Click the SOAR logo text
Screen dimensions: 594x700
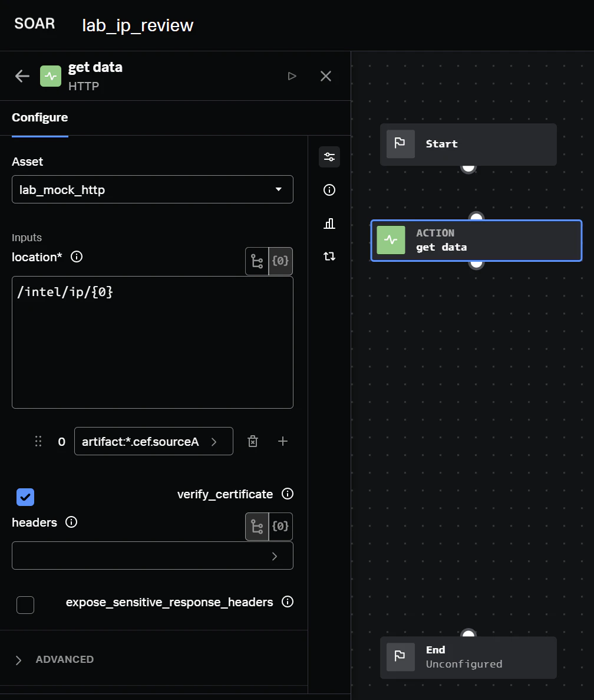35,24
